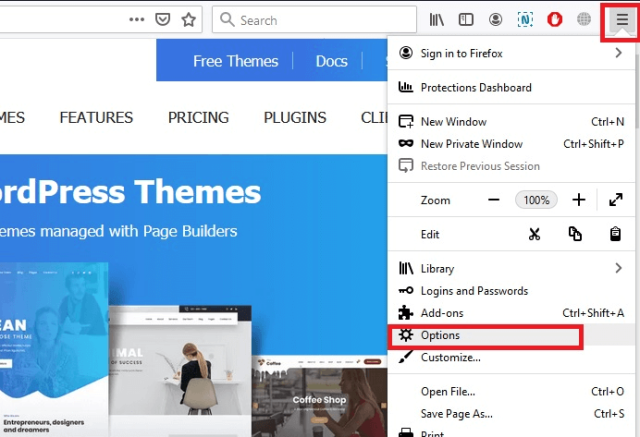Viewport: 640px width, 437px height.
Task: Open the Library toolbar icon
Action: tap(436, 19)
